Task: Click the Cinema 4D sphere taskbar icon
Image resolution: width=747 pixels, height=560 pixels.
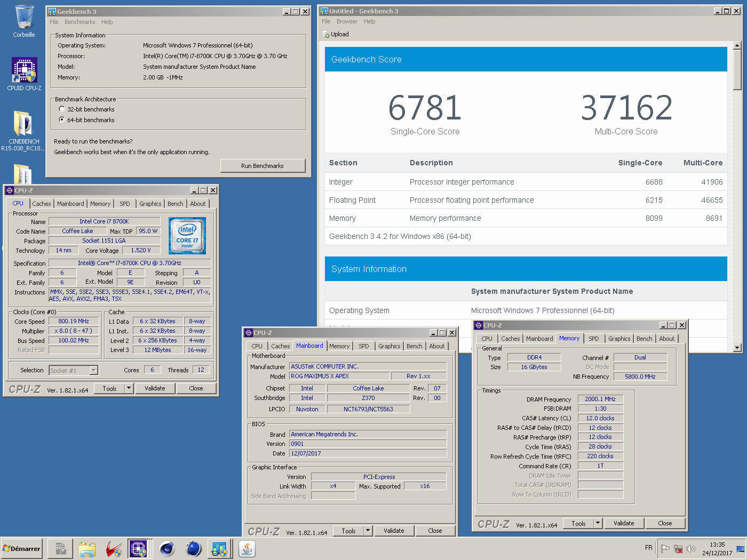Action: (167, 549)
